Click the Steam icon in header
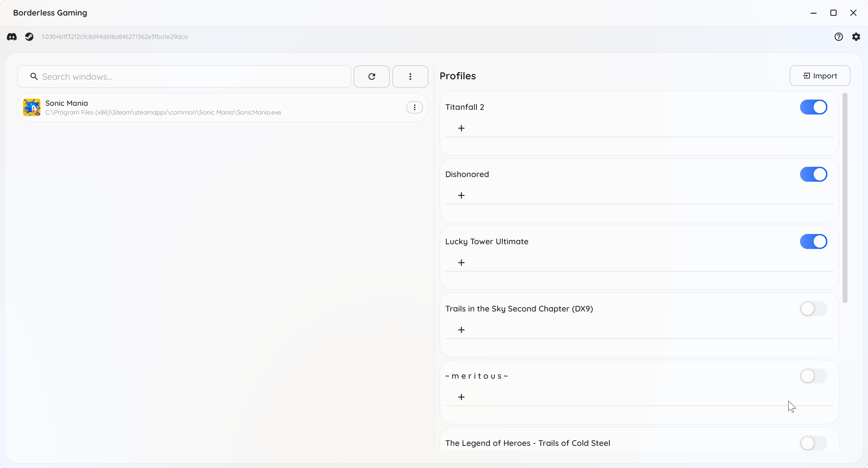The height and width of the screenshot is (468, 868). pyautogui.click(x=29, y=37)
